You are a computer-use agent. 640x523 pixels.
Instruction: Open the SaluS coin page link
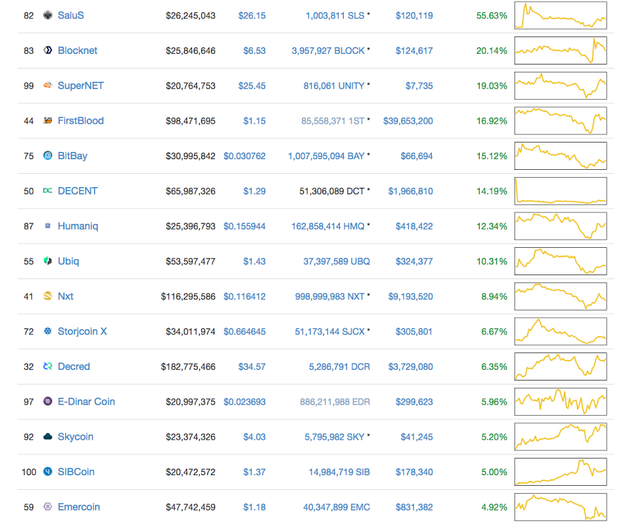71,16
